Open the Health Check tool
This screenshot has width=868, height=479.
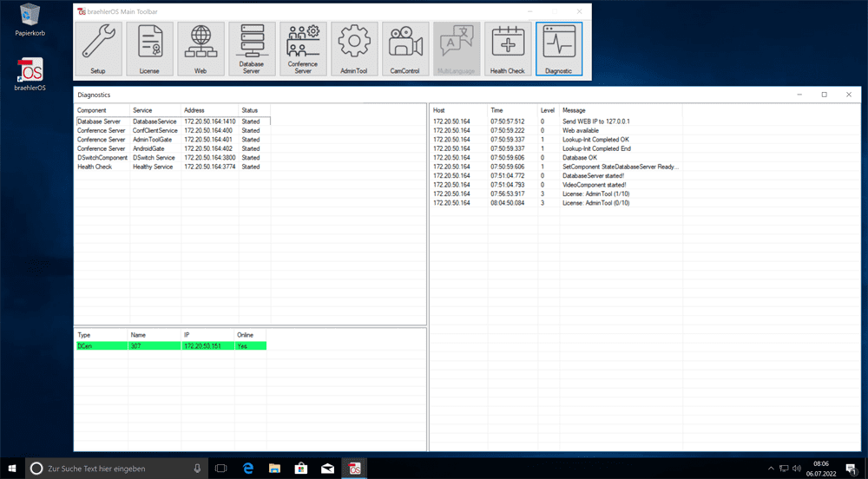click(x=508, y=49)
